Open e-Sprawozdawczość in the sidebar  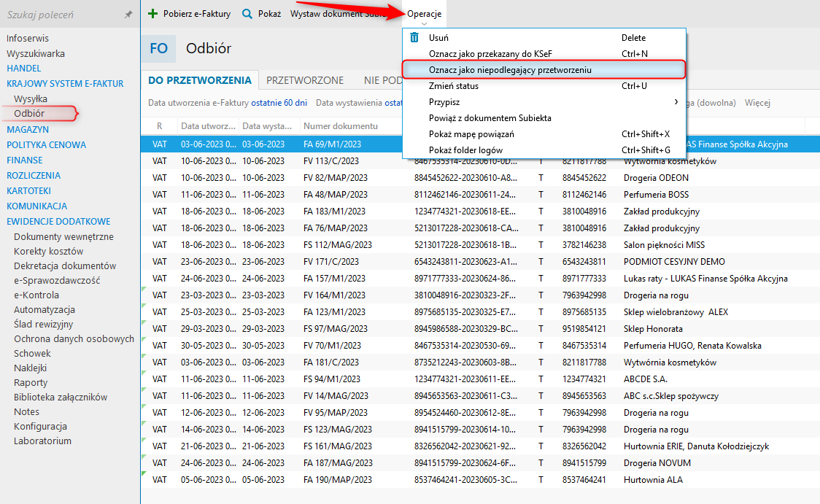click(57, 280)
